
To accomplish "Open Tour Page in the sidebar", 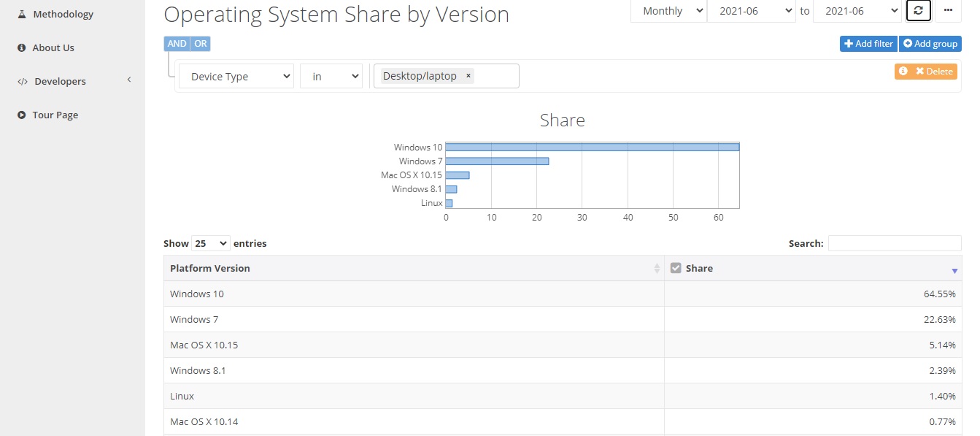I will 55,115.
